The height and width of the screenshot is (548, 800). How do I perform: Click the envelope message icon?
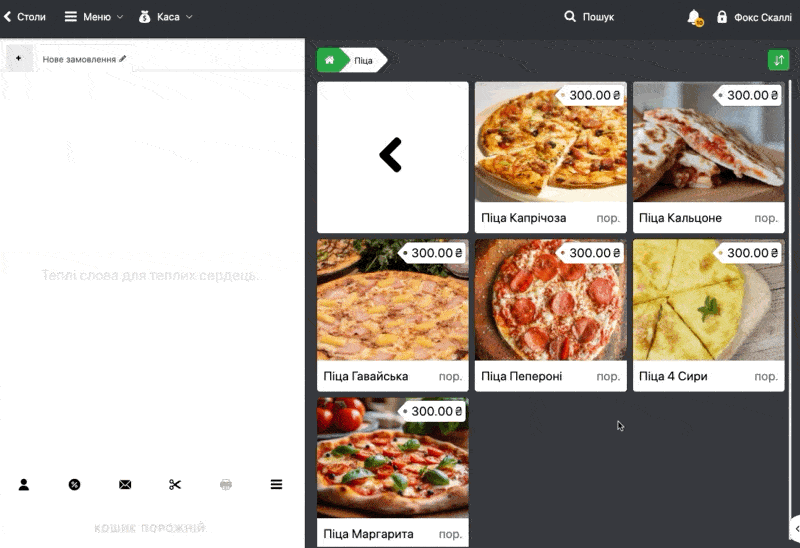(x=125, y=485)
